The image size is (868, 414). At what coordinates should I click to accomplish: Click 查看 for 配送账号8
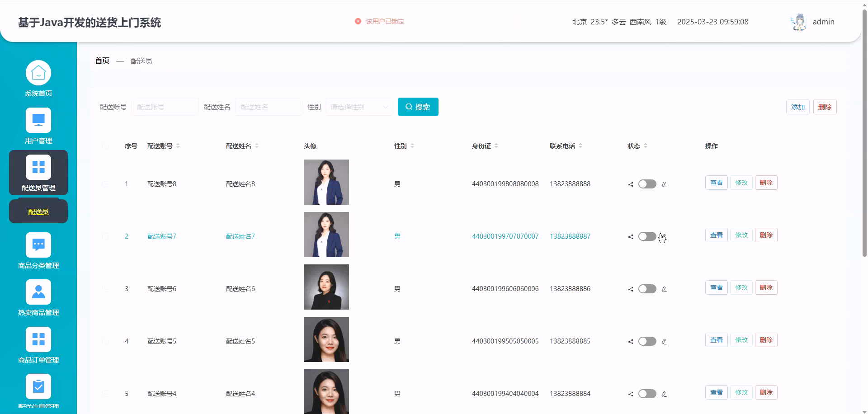(717, 183)
